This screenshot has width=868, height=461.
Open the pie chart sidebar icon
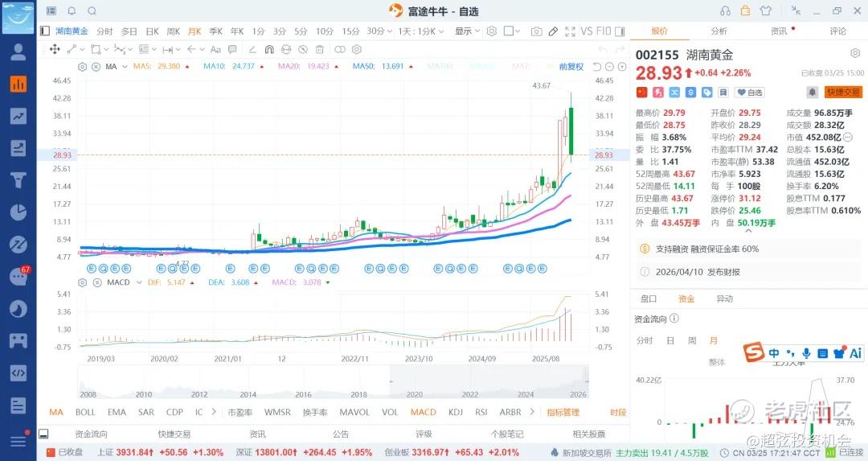point(18,212)
